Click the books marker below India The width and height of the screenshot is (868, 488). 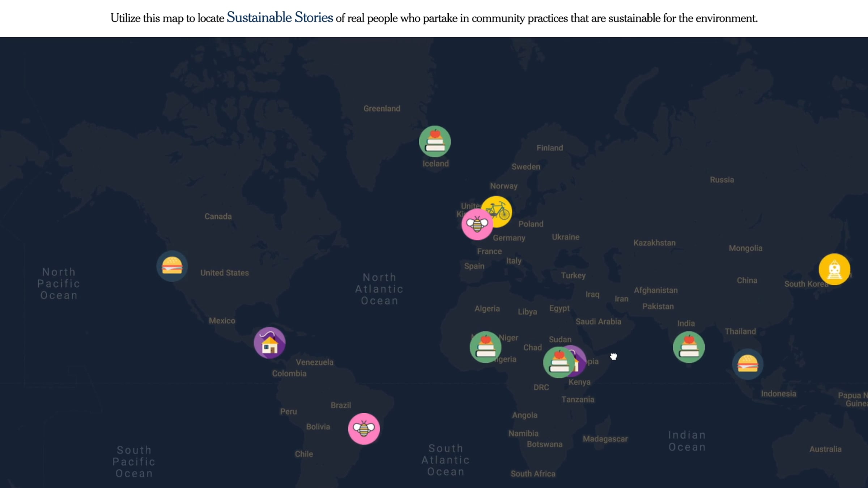689,347
